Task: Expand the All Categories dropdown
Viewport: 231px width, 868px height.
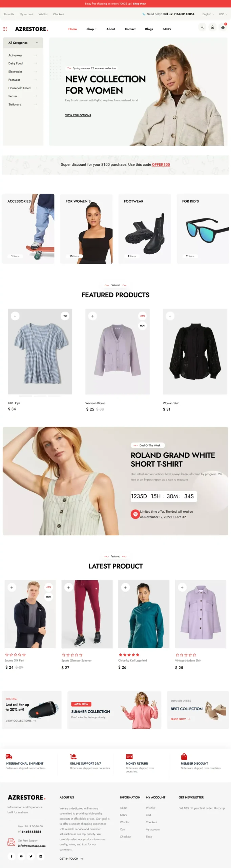Action: 23,43
